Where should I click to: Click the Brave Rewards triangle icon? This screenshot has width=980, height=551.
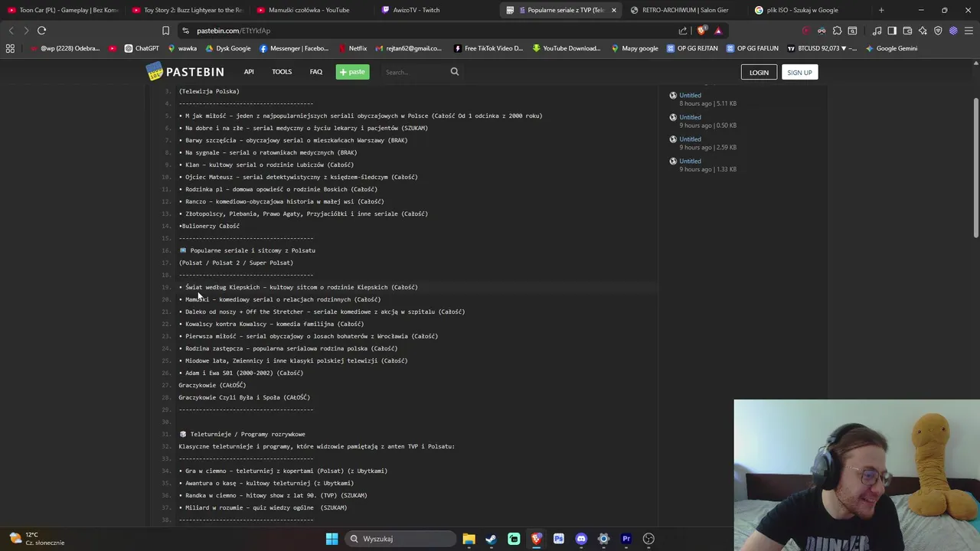tap(718, 31)
